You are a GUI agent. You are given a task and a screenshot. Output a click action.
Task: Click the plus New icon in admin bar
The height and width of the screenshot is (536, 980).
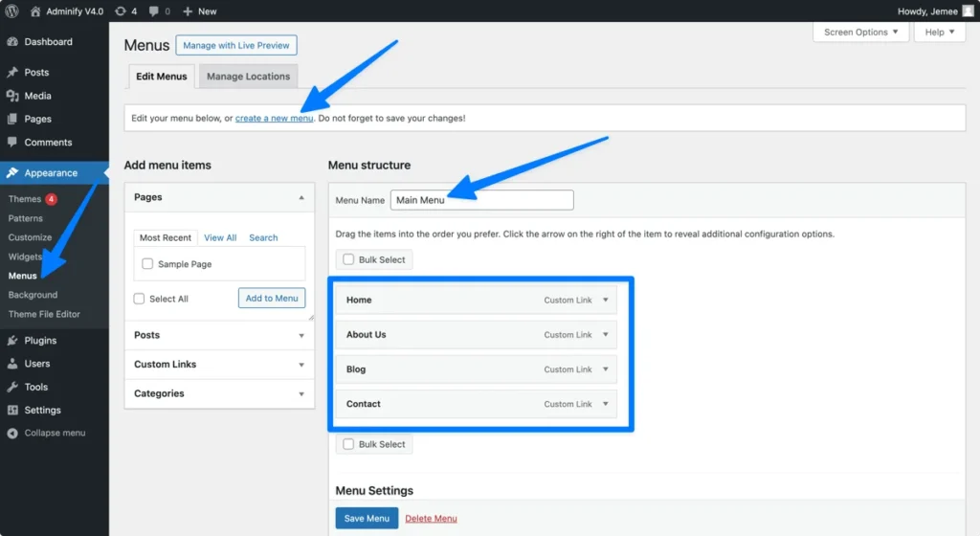tap(187, 11)
